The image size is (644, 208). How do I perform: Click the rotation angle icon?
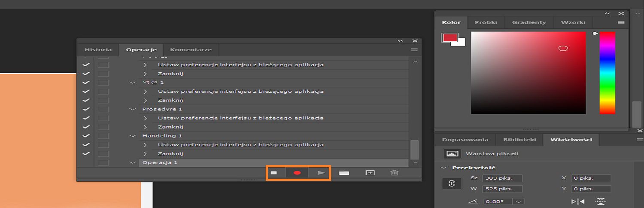click(473, 202)
